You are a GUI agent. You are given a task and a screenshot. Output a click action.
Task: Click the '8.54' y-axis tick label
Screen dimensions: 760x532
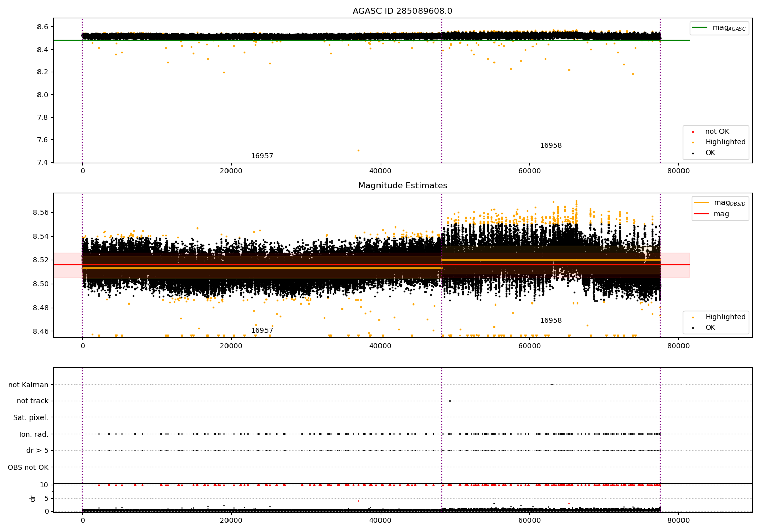point(40,236)
